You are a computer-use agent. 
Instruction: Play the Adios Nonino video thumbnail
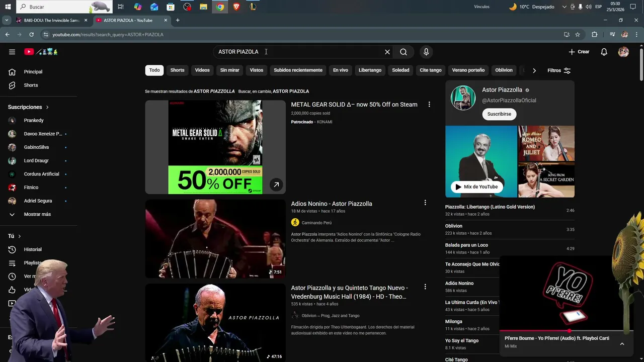(x=215, y=239)
